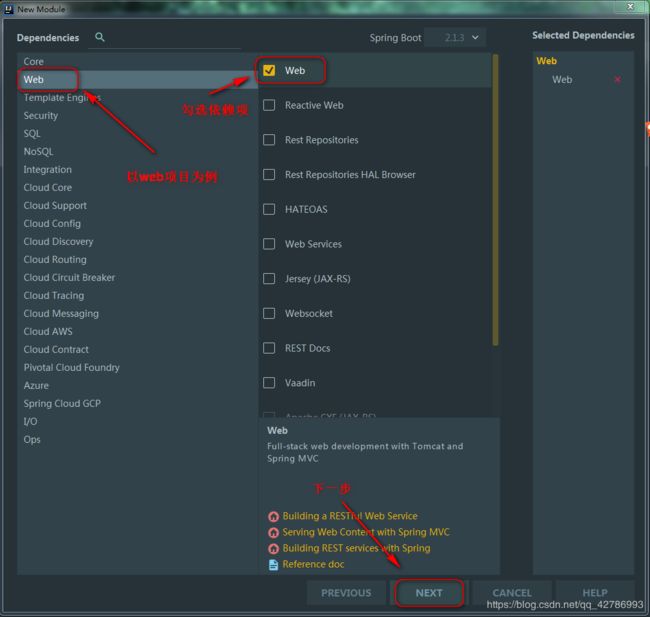Remove Web from selected dependencies
Image resolution: width=650 pixels, height=617 pixels.
[618, 80]
